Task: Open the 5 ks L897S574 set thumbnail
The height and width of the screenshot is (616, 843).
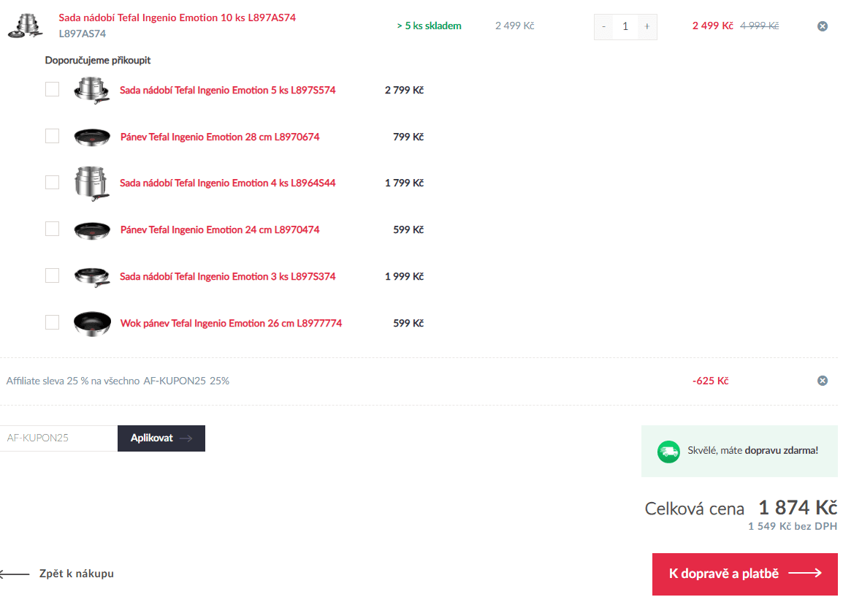Action: [x=92, y=90]
